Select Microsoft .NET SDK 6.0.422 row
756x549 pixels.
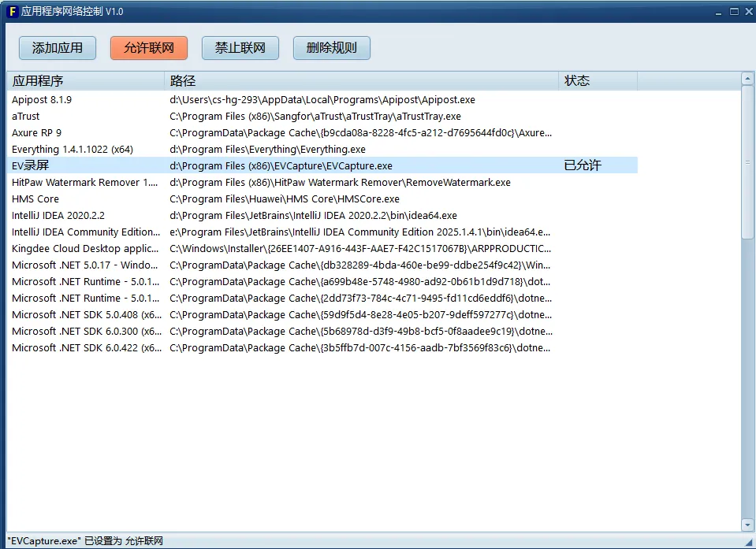(x=322, y=347)
